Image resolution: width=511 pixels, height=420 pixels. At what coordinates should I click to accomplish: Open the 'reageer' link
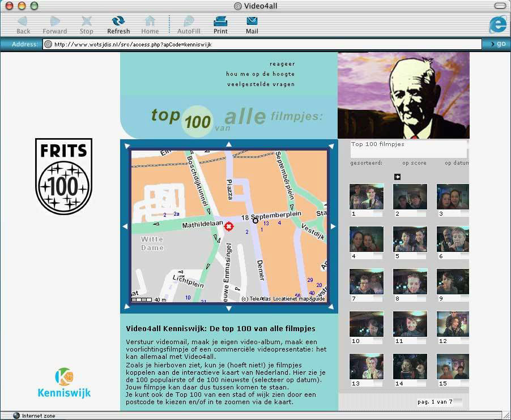(x=282, y=64)
